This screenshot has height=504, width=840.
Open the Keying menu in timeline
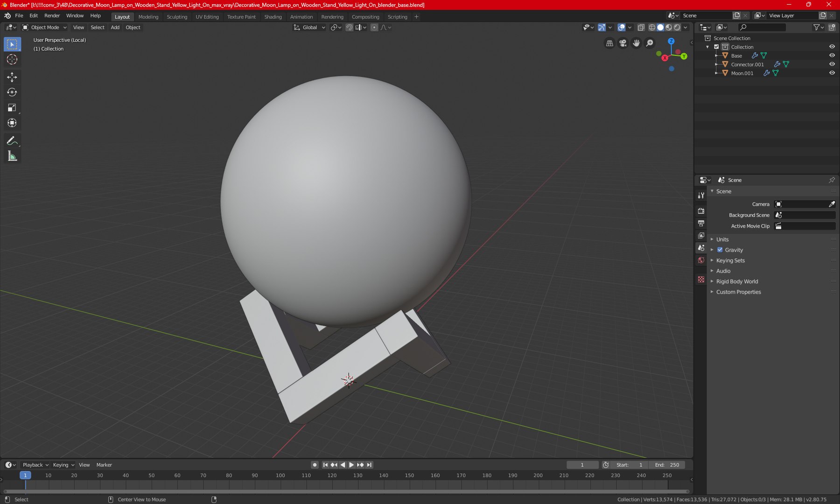(63, 465)
